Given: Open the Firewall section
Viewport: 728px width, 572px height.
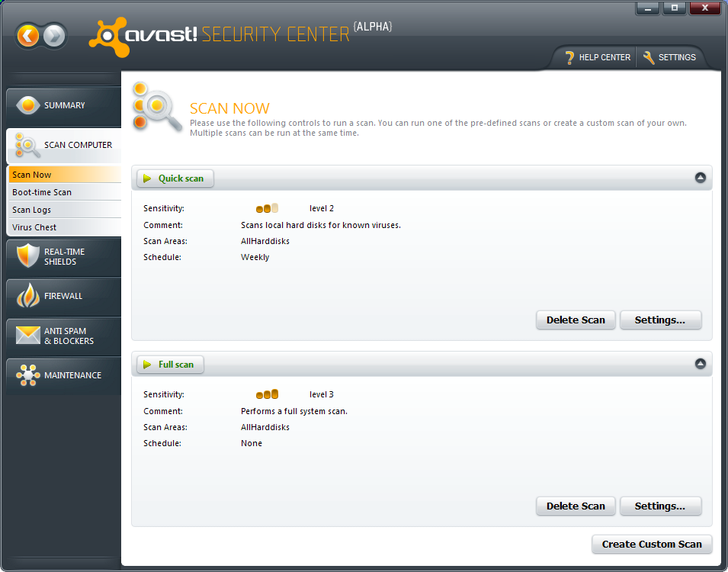Looking at the screenshot, I should tap(63, 297).
